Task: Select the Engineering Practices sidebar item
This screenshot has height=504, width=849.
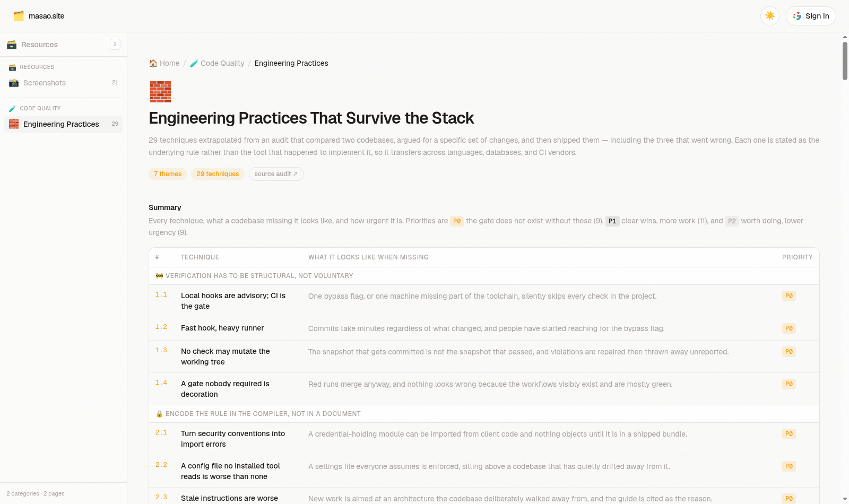Action: click(63, 124)
